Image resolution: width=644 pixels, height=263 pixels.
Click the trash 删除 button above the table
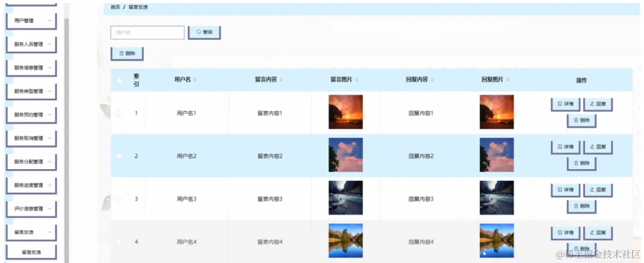tap(127, 54)
